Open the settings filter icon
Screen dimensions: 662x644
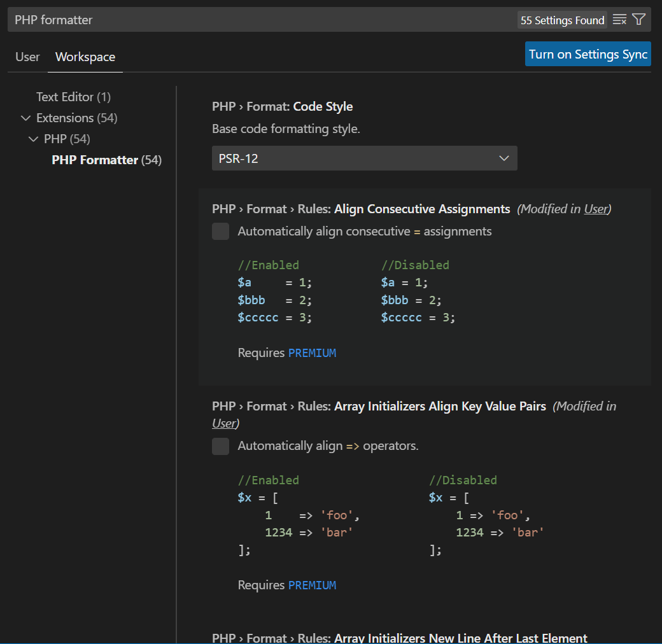tap(639, 20)
